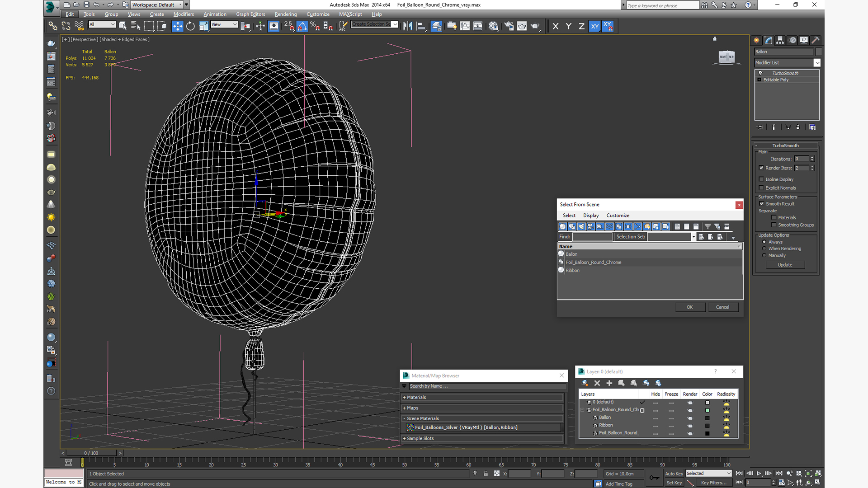This screenshot has height=488, width=868.
Task: Toggle Set Key mode key icon
Action: point(654,478)
